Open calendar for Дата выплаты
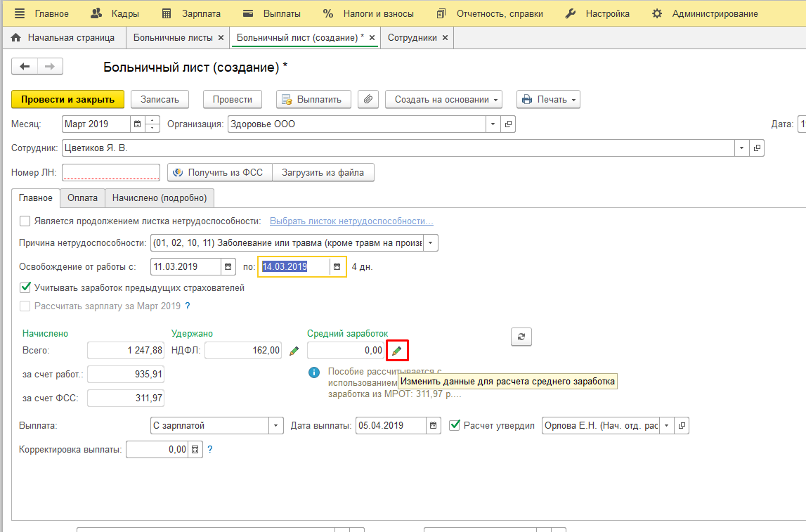The width and height of the screenshot is (806, 532). click(x=434, y=426)
